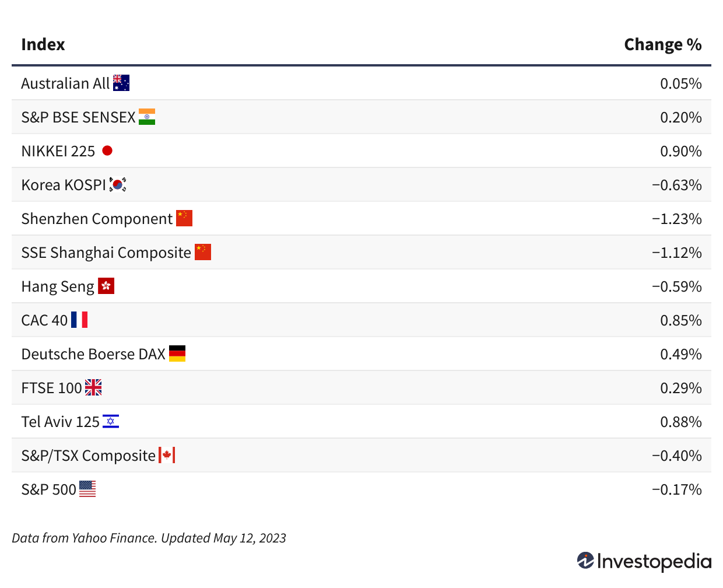Click the UK flag beside FTSE 100
The image size is (723, 588).
(x=93, y=388)
